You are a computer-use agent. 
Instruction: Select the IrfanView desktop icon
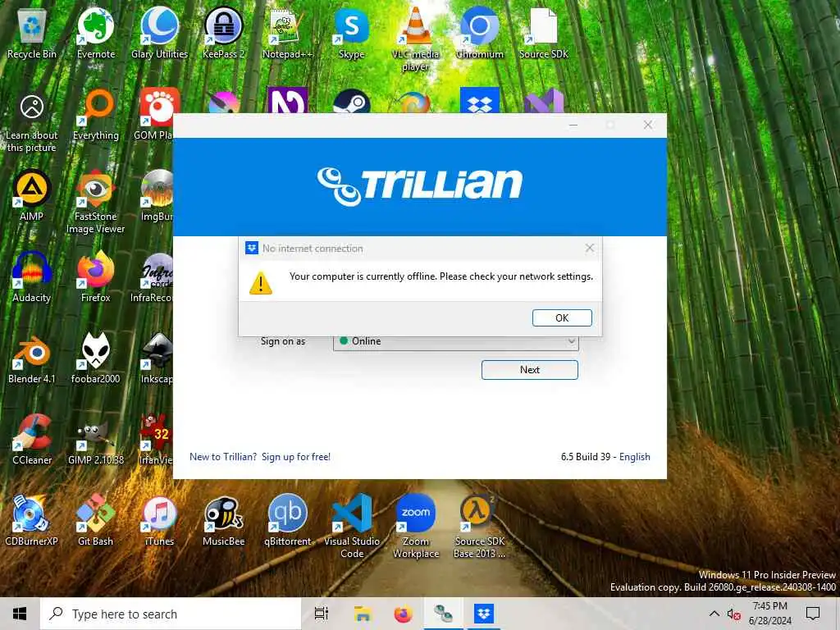[156, 440]
